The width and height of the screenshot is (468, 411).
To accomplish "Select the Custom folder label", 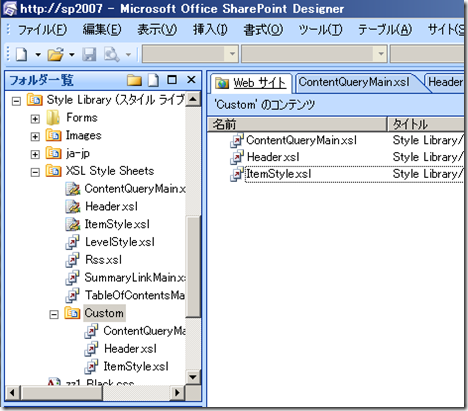I will click(x=104, y=313).
